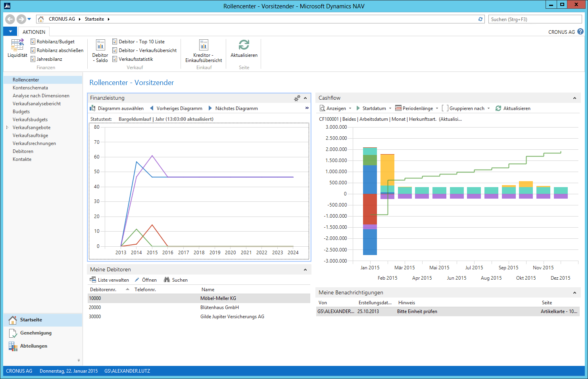This screenshot has height=379, width=588.
Task: Open Verkaufsaufträge in the navigation pane
Action: [30, 135]
